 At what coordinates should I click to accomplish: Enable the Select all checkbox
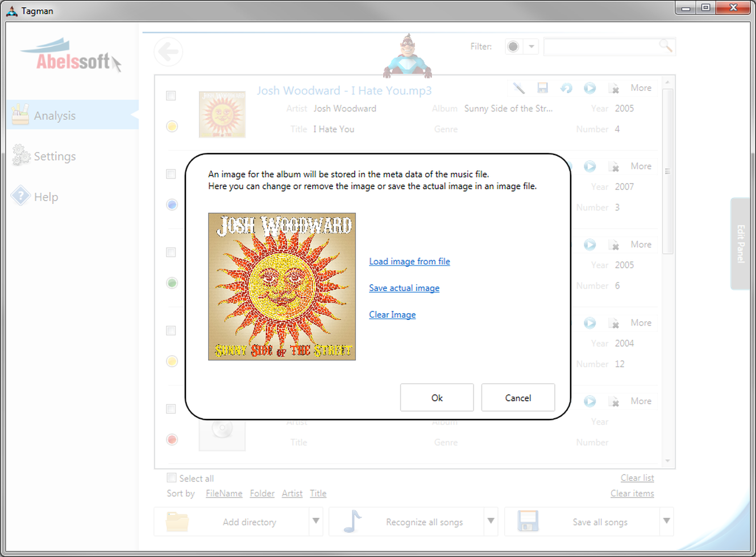click(x=172, y=478)
